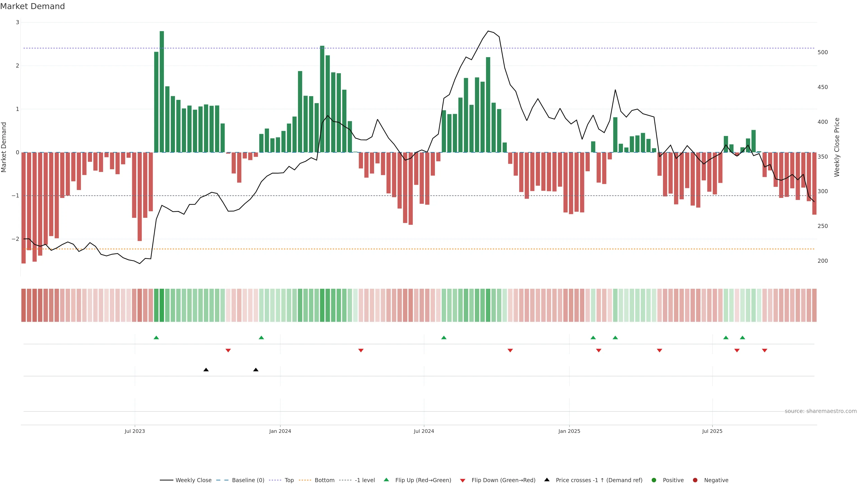Image resolution: width=868 pixels, height=488 pixels.
Task: Click the first black price-cross triangle marker
Action: click(206, 370)
